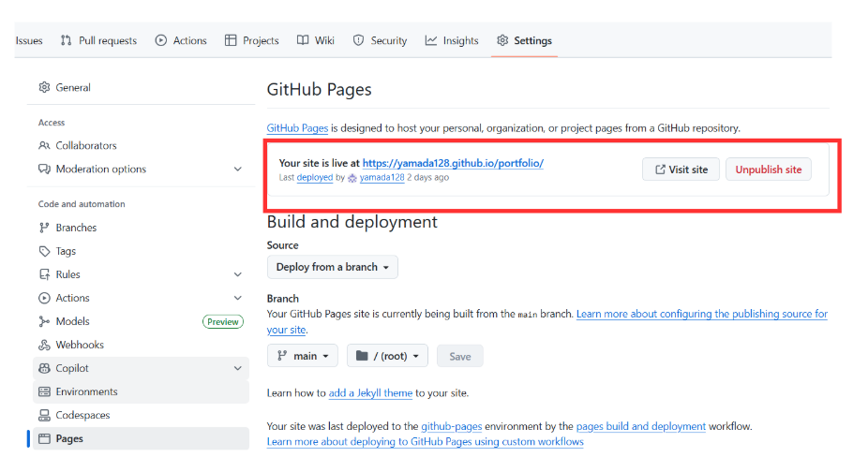Select Pages in the sidebar
Screen dimensions: 868x472
click(x=141, y=439)
